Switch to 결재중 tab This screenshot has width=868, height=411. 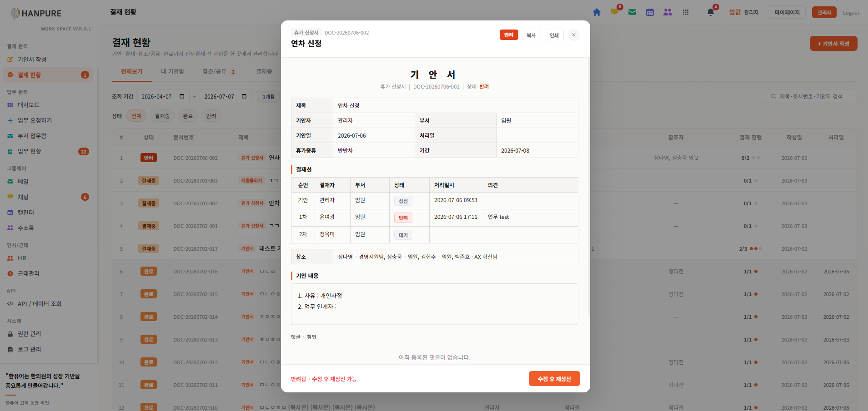pos(264,71)
